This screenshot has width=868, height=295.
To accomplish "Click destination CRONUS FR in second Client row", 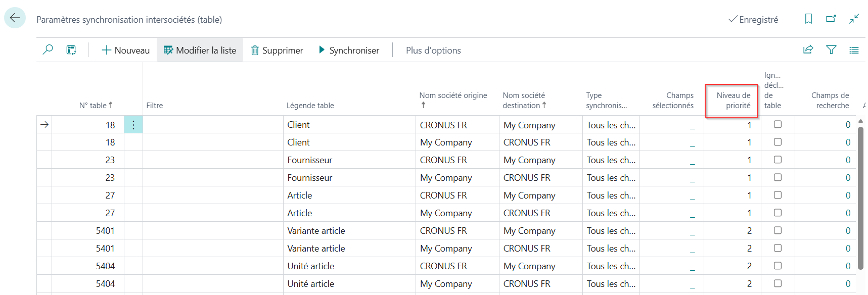I will (527, 142).
